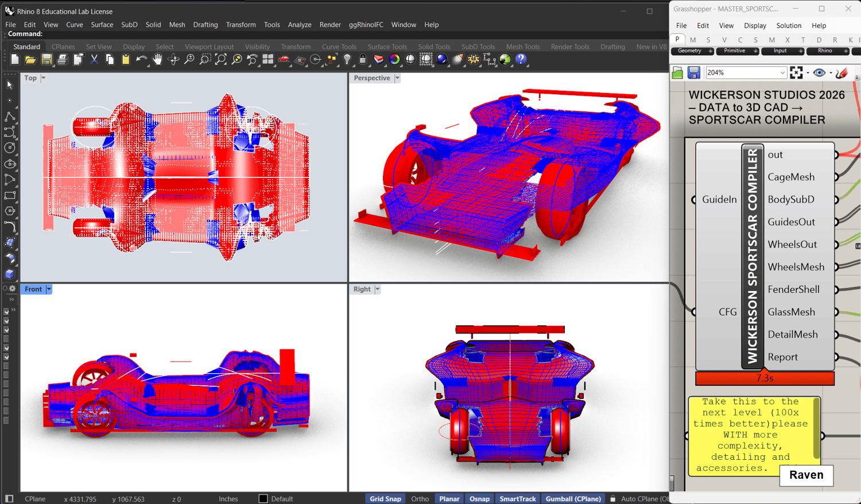Screen dimensions: 861x504
Task: Click the padlock Lock objects icon
Action: tap(363, 59)
